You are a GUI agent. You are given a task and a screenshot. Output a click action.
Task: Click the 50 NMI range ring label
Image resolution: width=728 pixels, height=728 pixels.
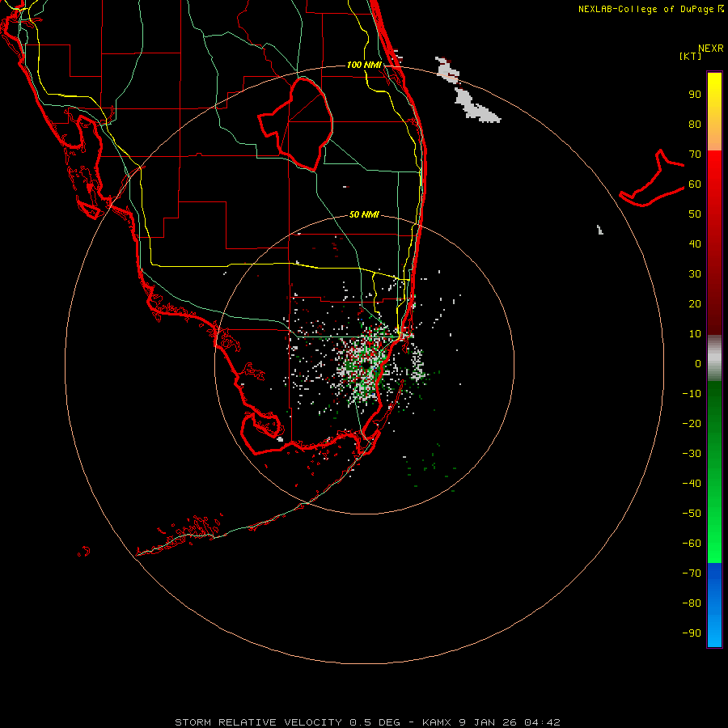tap(363, 214)
